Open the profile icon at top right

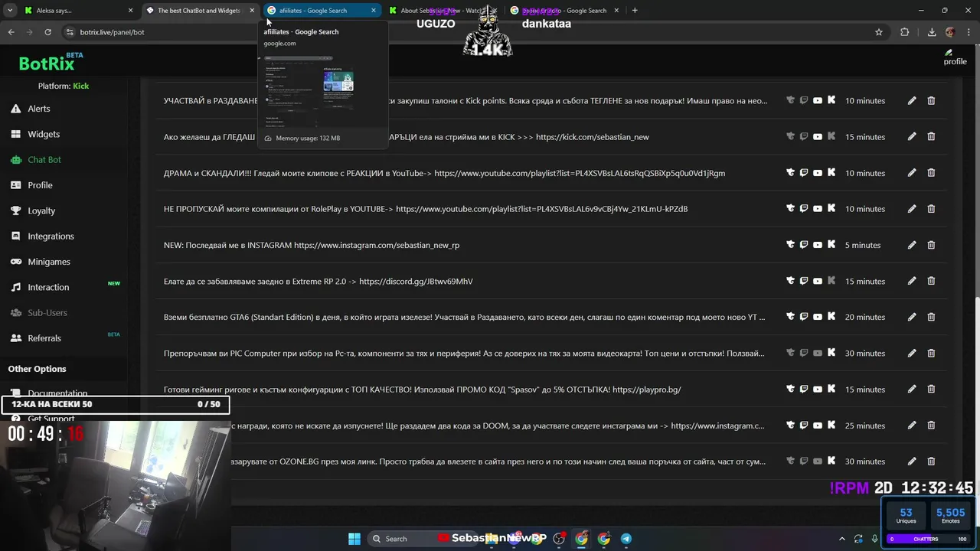pos(955,57)
